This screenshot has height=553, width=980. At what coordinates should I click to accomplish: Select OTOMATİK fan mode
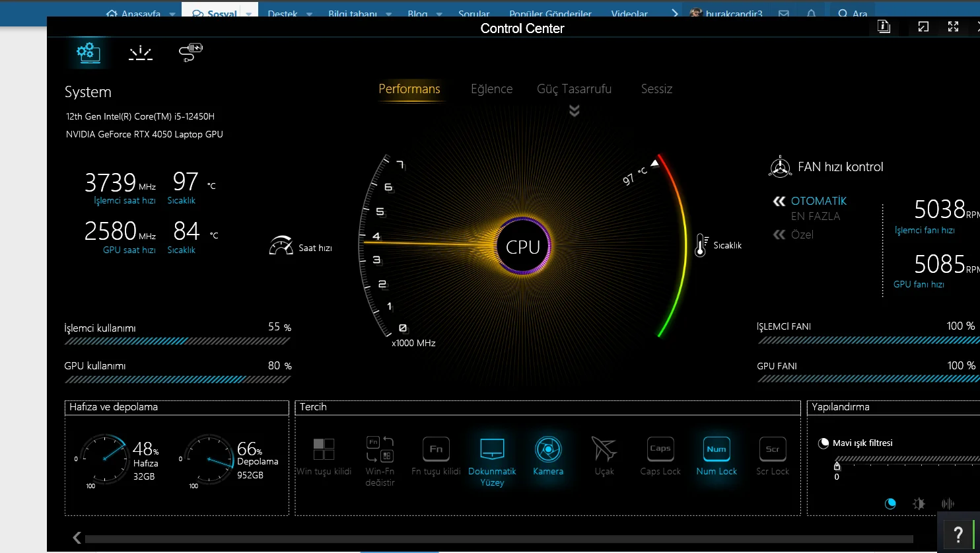[819, 201]
